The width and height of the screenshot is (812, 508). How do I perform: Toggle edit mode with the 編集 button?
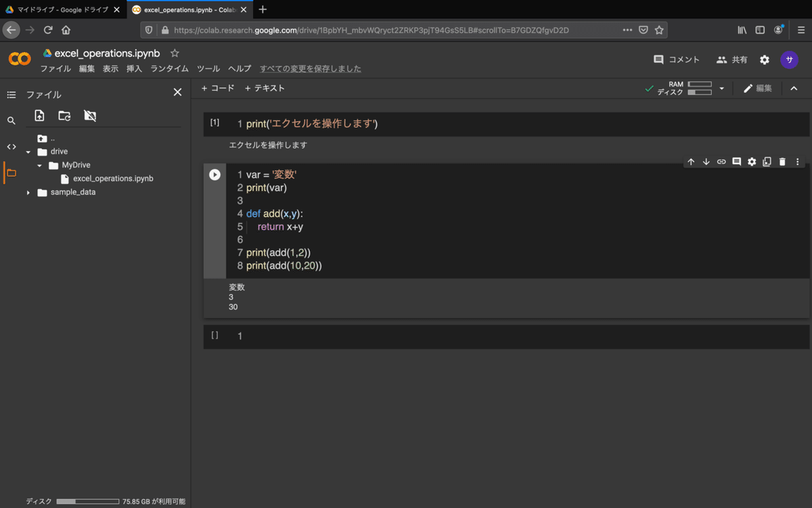pos(757,88)
